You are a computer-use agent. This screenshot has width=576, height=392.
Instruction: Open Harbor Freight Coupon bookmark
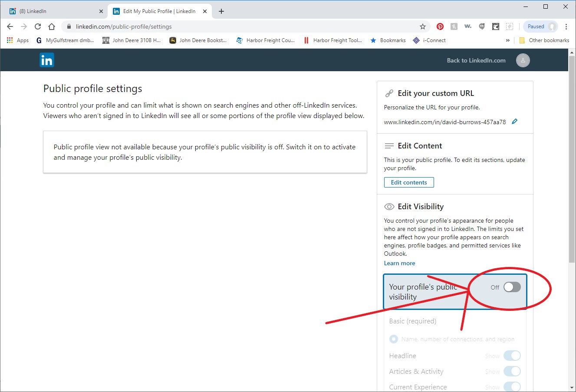[x=265, y=40]
